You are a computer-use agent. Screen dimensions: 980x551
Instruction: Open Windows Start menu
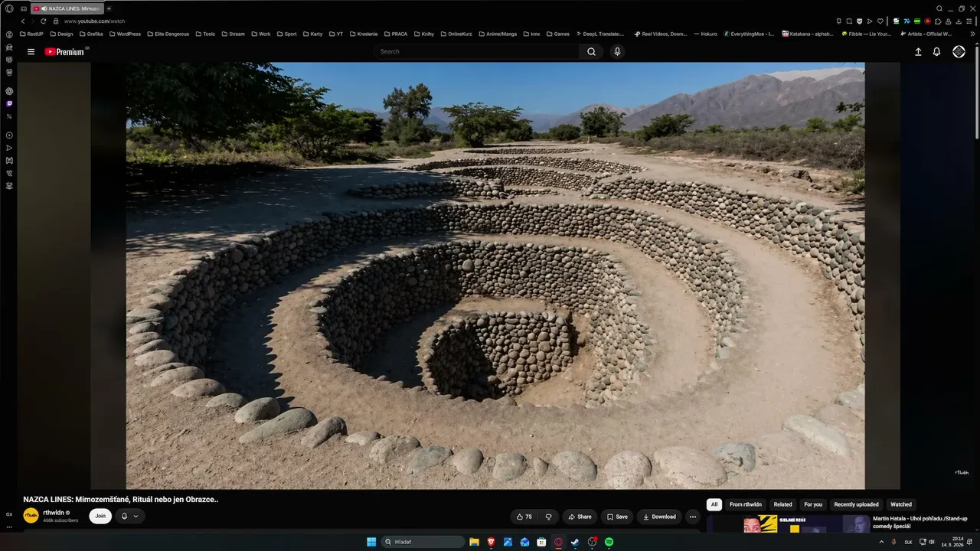click(x=371, y=542)
